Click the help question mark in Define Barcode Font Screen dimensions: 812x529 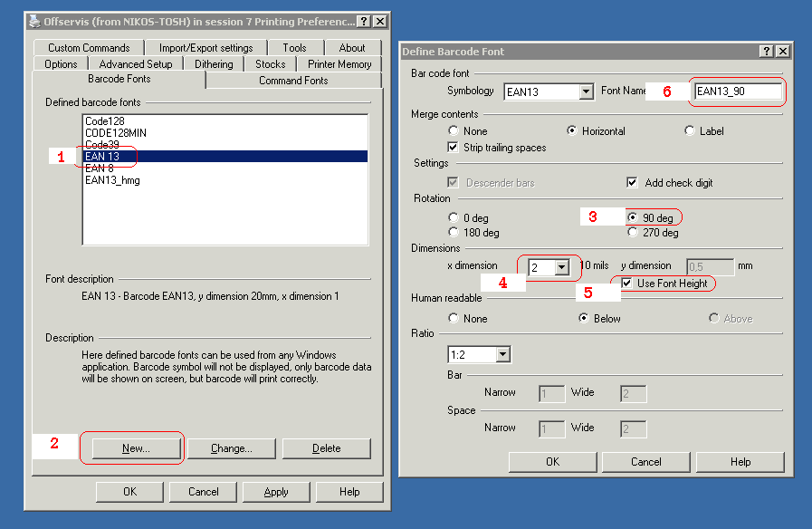(x=767, y=52)
